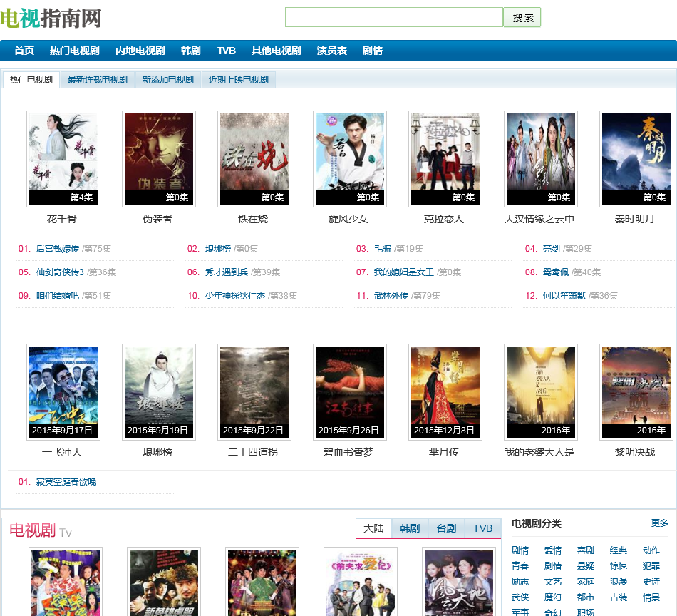Open the 黎明决战 poster thumbnail
Viewport: 677px width, 616px height.
click(636, 392)
